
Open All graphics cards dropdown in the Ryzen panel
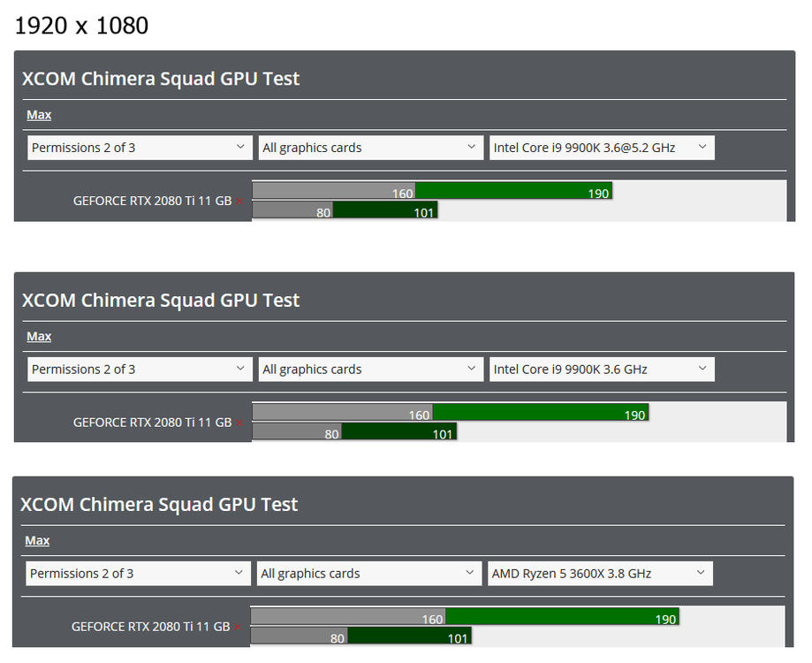(x=369, y=574)
